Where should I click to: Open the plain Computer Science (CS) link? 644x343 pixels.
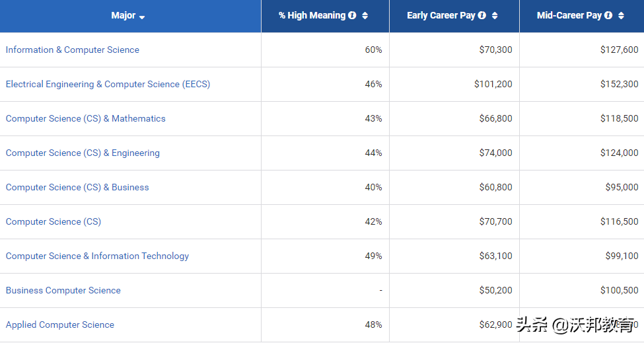pyautogui.click(x=54, y=221)
